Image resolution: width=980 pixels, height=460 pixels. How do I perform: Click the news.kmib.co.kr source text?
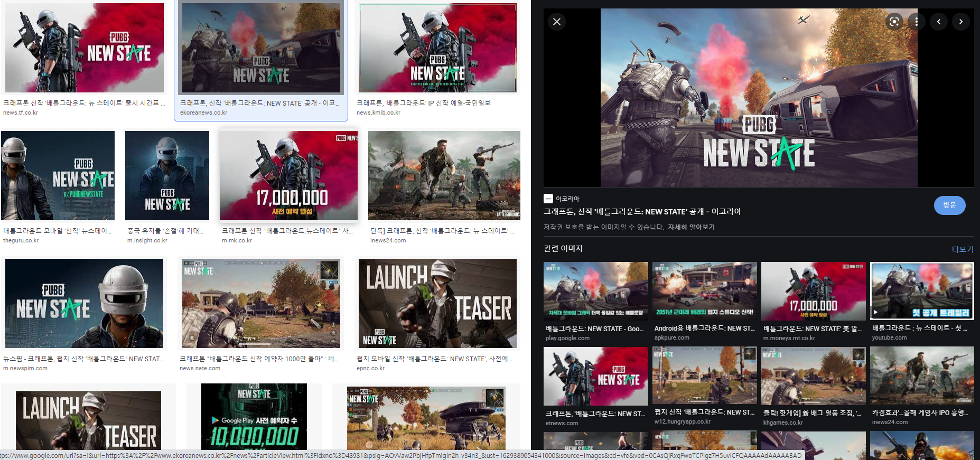click(x=378, y=112)
